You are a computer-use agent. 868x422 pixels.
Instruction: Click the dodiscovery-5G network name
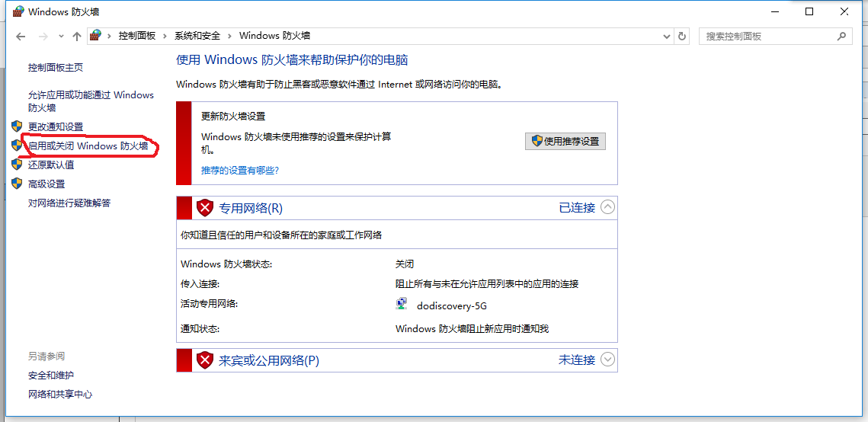452,306
